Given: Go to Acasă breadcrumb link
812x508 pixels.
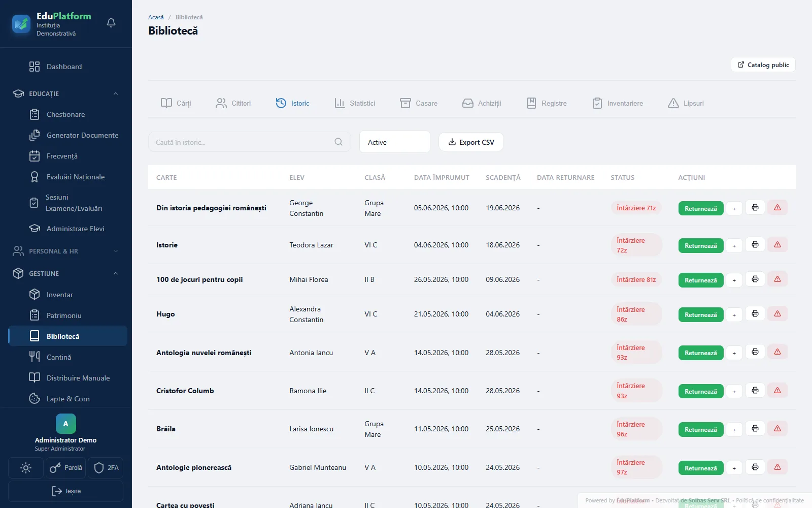Looking at the screenshot, I should click(156, 17).
